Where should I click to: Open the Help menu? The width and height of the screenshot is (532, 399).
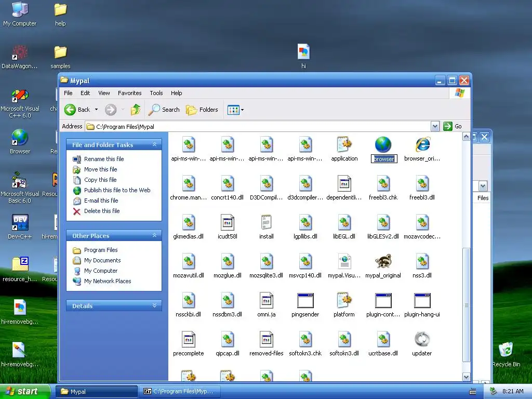(176, 93)
